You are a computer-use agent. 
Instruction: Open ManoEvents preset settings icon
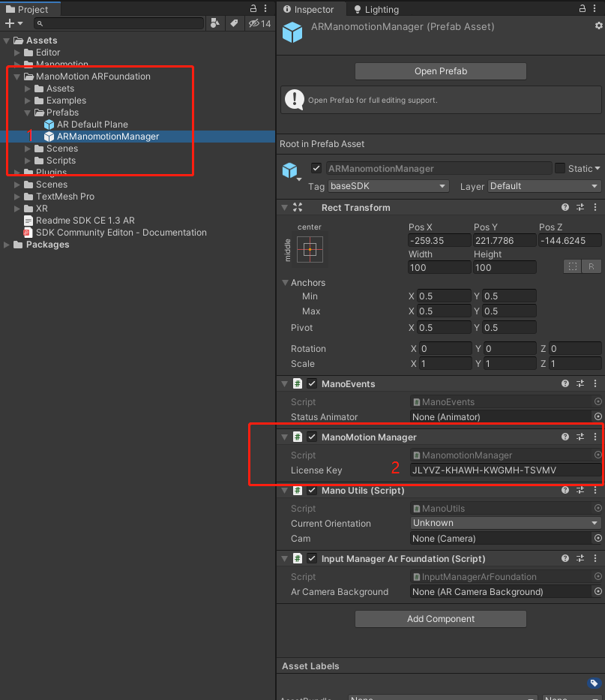pyautogui.click(x=580, y=383)
